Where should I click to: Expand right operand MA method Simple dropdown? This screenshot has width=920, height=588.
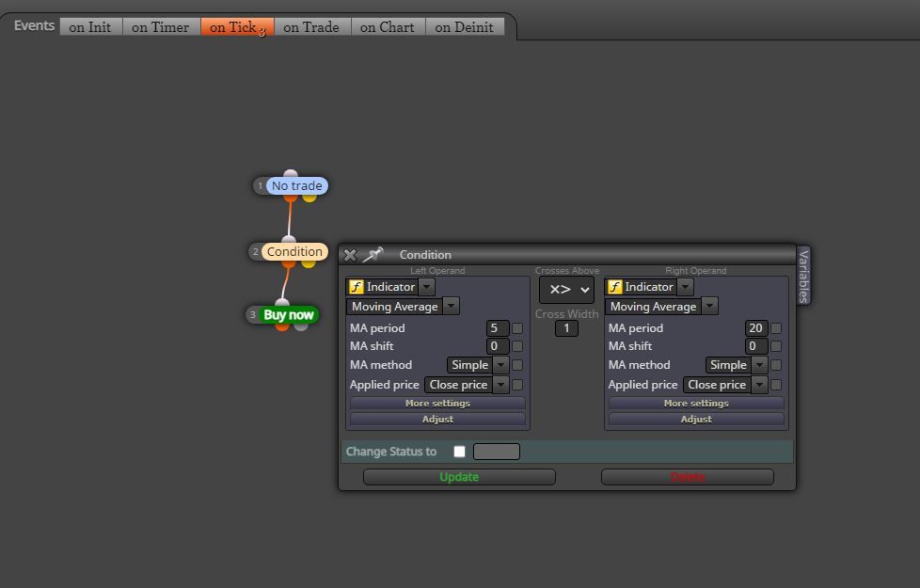[x=759, y=364]
